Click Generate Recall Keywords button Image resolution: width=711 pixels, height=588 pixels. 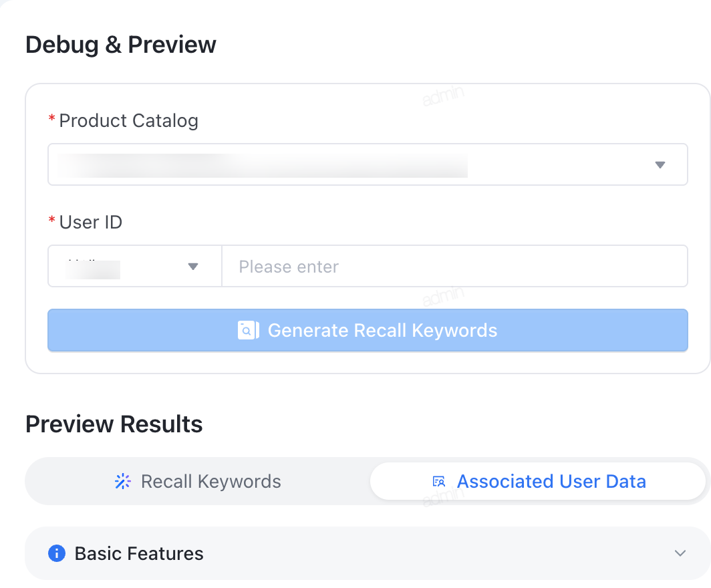click(368, 330)
